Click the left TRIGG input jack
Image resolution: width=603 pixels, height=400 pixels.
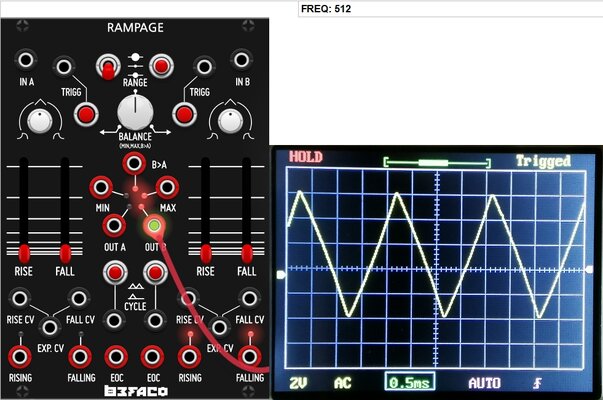tap(63, 67)
